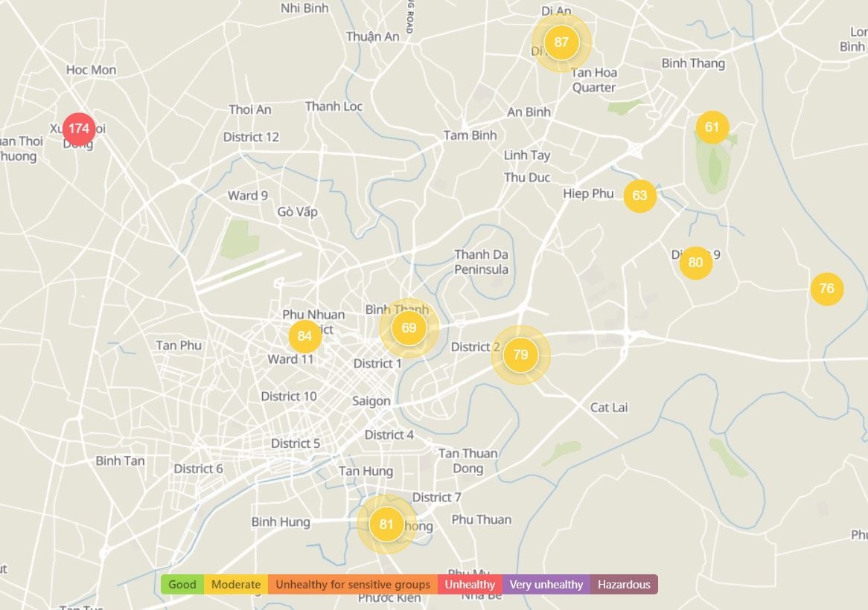This screenshot has height=610, width=868.
Task: Click the Saigon map label
Action: tap(371, 401)
